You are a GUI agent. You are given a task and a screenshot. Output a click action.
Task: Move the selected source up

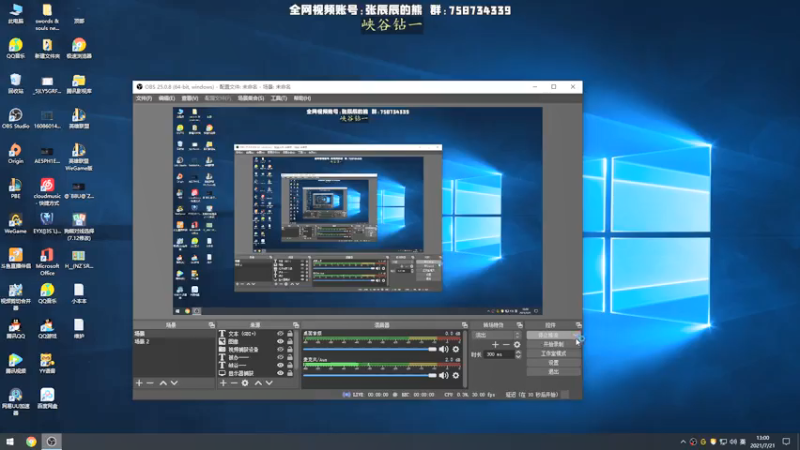pyautogui.click(x=258, y=383)
